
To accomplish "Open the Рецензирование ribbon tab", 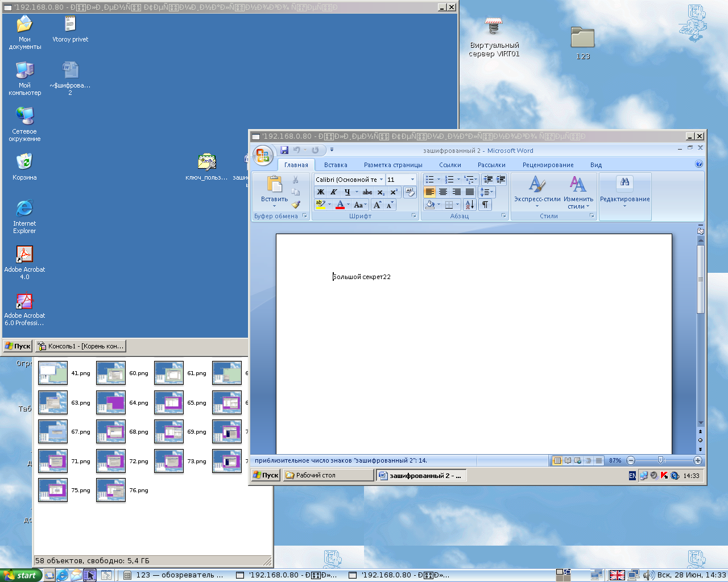I will point(548,165).
